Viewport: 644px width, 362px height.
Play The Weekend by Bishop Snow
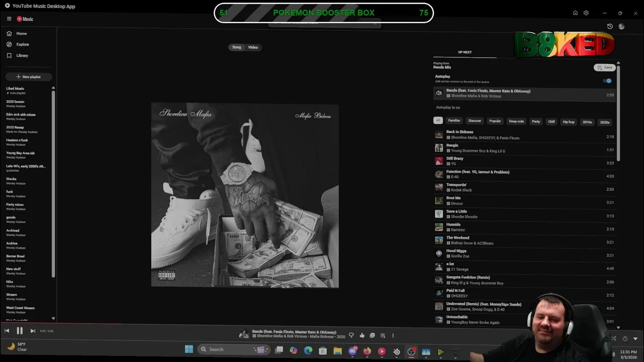pyautogui.click(x=524, y=240)
